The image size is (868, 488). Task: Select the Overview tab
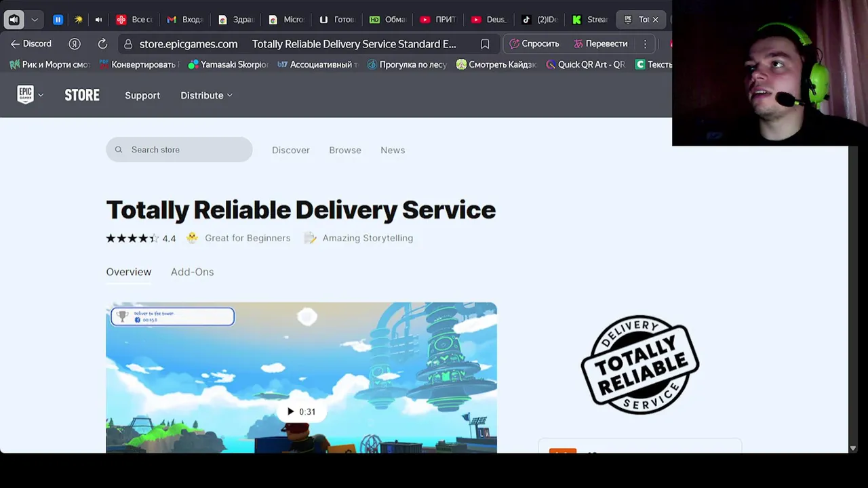pos(129,272)
